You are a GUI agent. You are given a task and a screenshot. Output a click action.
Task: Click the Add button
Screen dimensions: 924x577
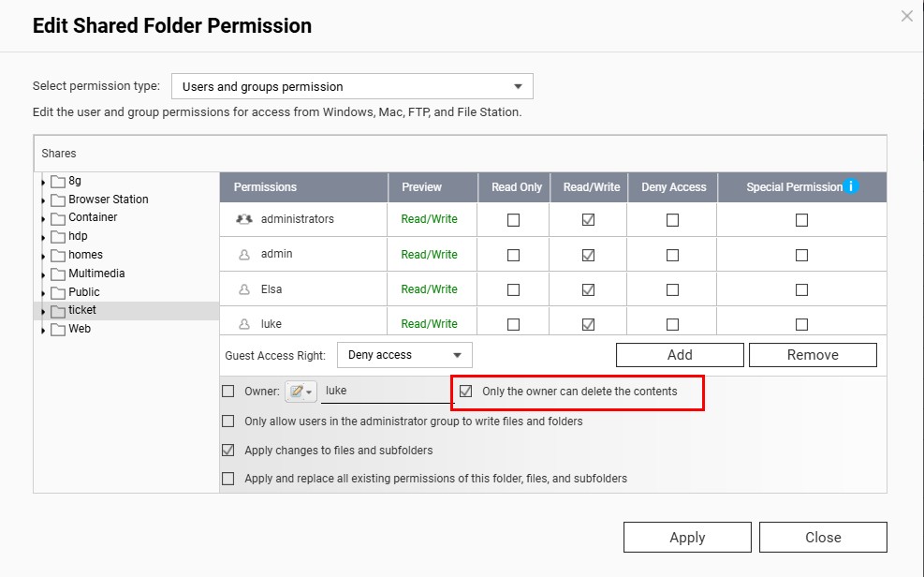tap(679, 354)
